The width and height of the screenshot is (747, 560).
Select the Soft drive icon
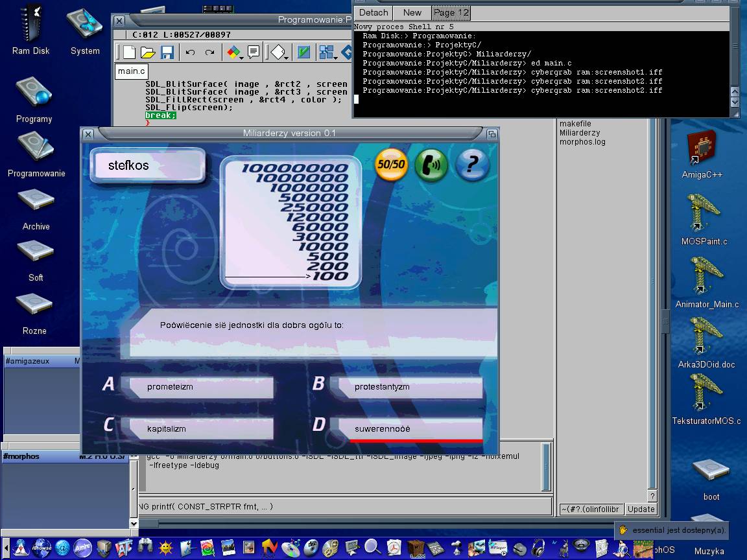36,261
